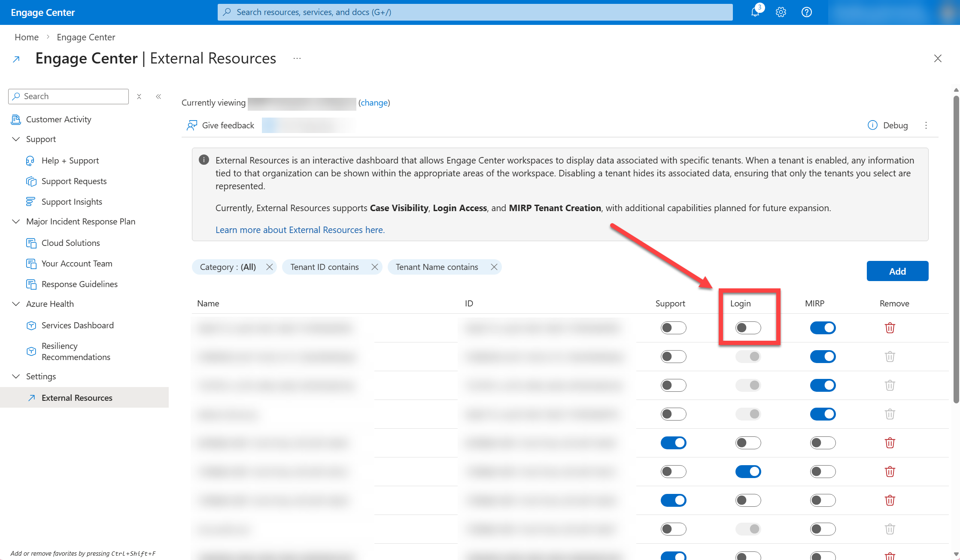Click the change link beside Currently viewing
The image size is (960, 560).
tap(374, 103)
